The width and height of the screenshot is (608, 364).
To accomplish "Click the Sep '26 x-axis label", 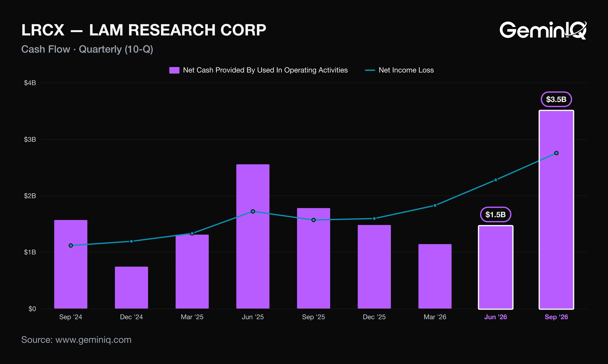I will (x=556, y=317).
